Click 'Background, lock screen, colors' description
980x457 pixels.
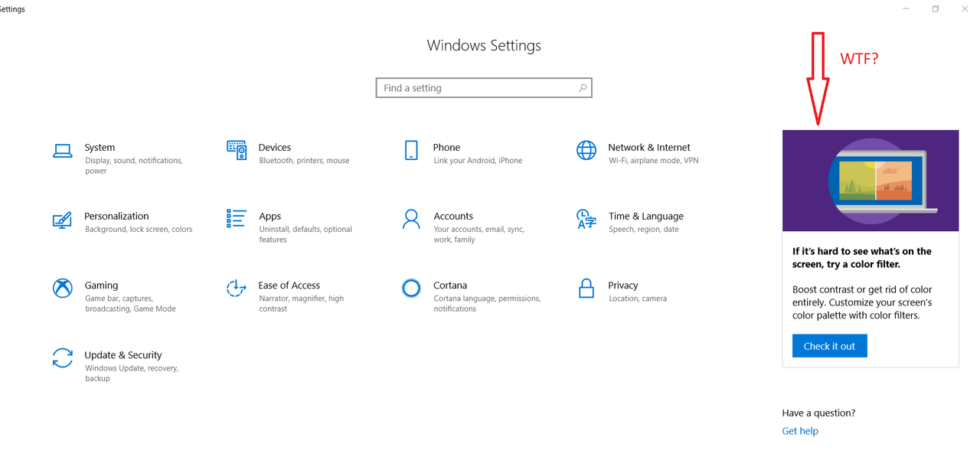click(139, 230)
